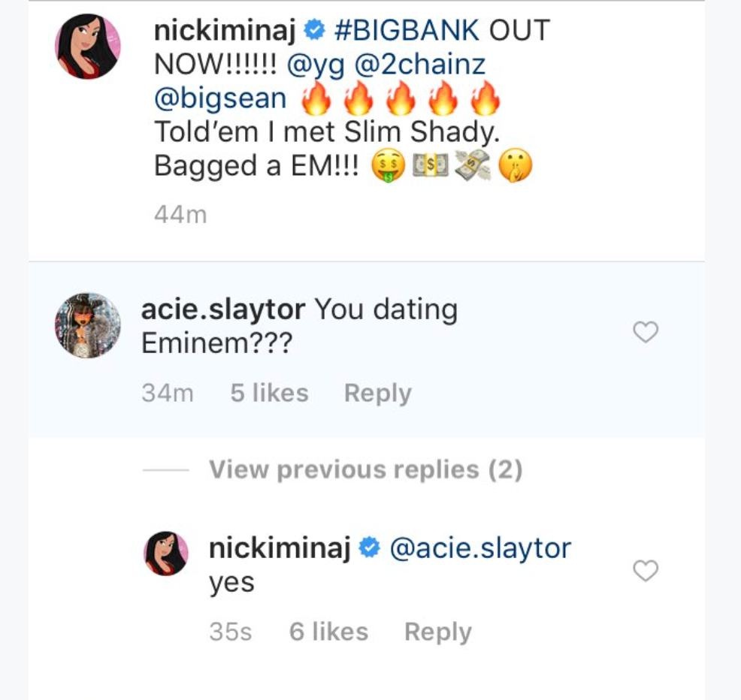Open the acie.slaytor username on the comment
This screenshot has height=700, width=741.
[x=223, y=309]
